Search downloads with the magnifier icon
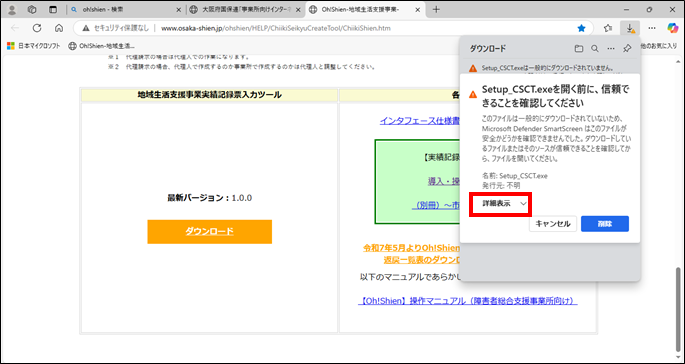 595,49
